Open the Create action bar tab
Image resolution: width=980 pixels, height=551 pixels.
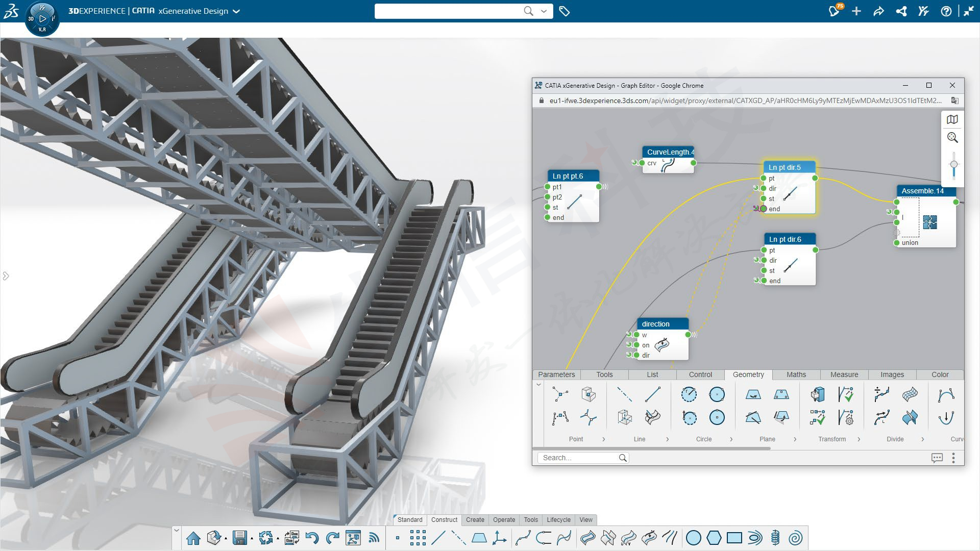(475, 520)
